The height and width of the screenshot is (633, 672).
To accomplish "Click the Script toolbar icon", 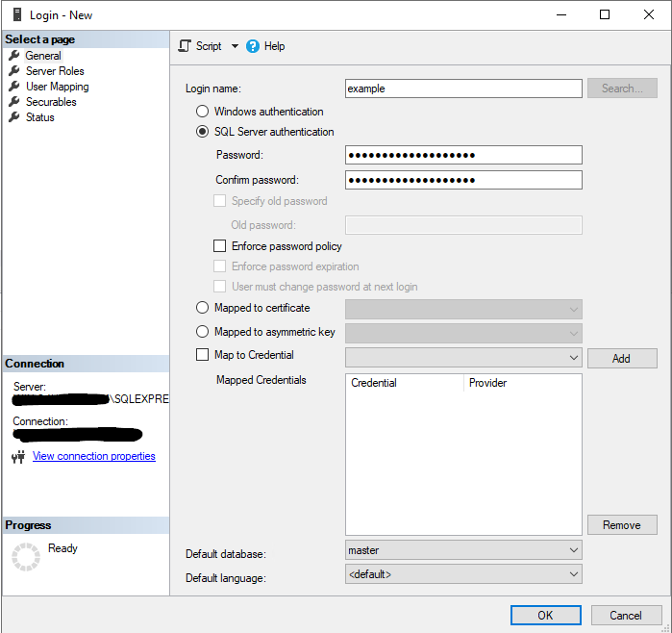I will tap(185, 46).
